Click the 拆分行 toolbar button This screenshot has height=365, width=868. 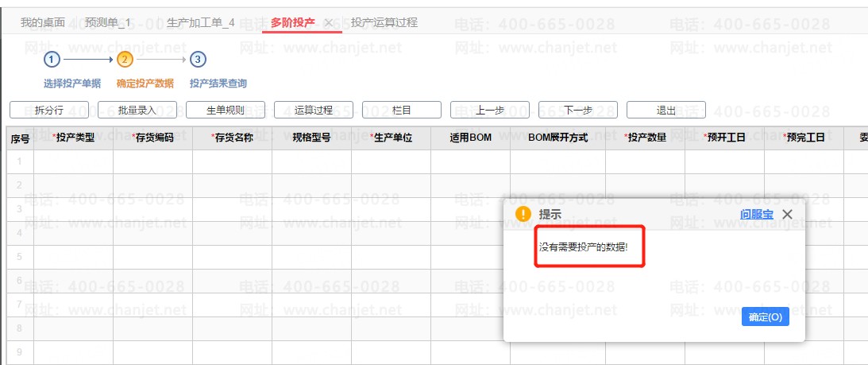[49, 110]
